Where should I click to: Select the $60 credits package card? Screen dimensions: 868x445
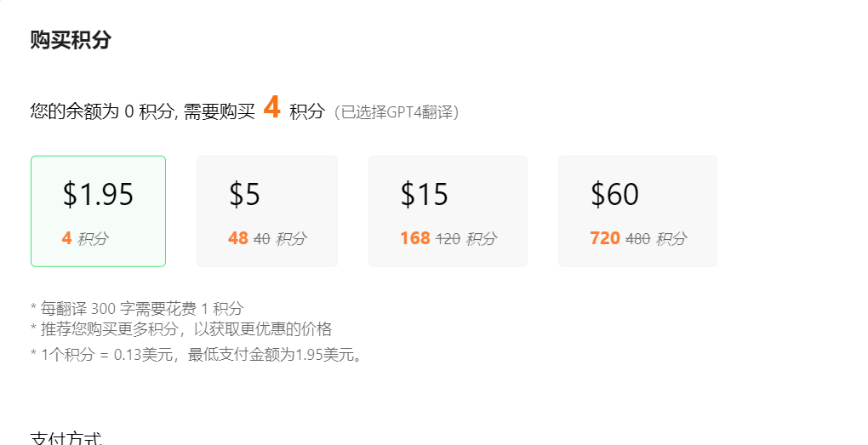coord(637,211)
